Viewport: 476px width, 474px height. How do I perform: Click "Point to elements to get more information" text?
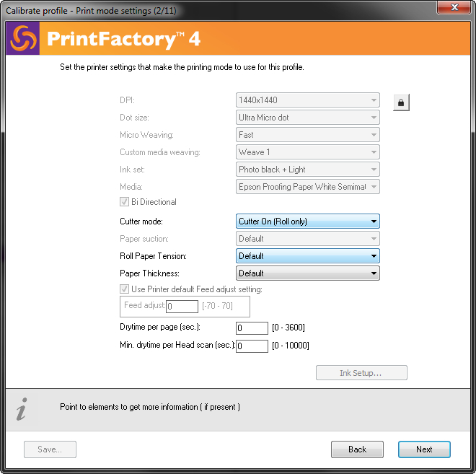(150, 407)
